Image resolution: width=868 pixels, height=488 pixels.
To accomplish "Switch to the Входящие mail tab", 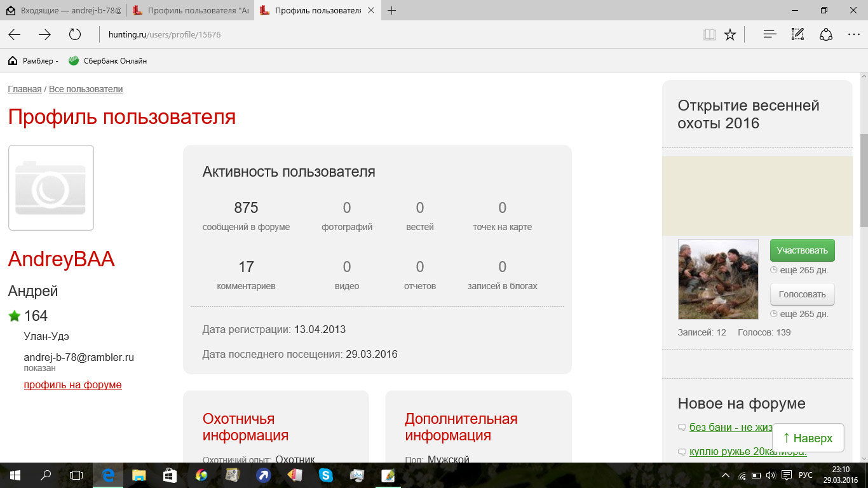I will [x=62, y=10].
